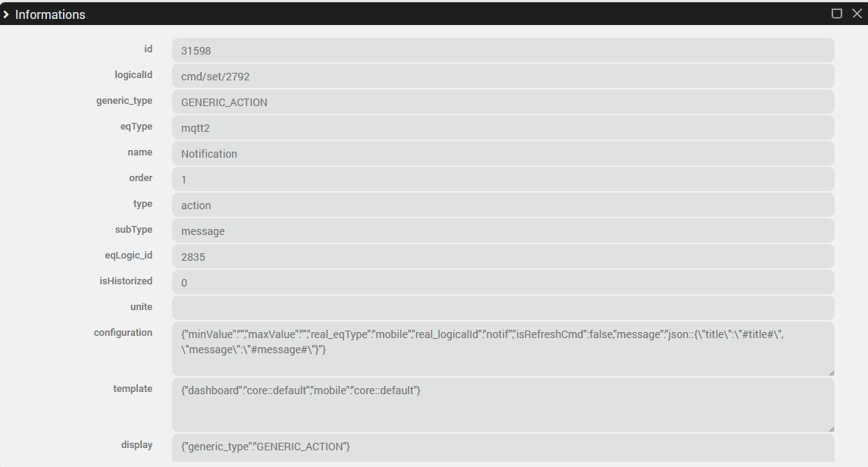The width and height of the screenshot is (868, 467).
Task: Maximize the Informations panel
Action: click(837, 14)
